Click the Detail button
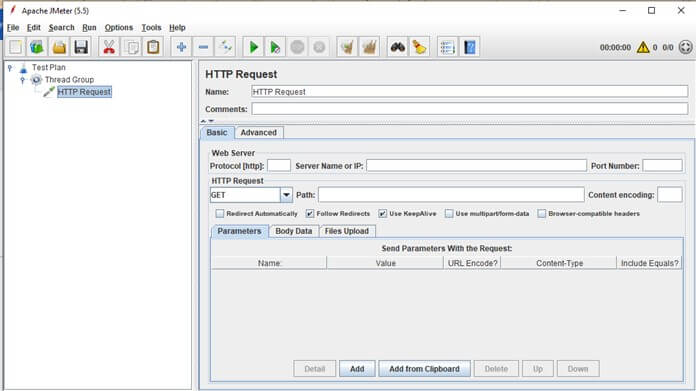Viewport: 696px width, 391px height. pos(315,369)
